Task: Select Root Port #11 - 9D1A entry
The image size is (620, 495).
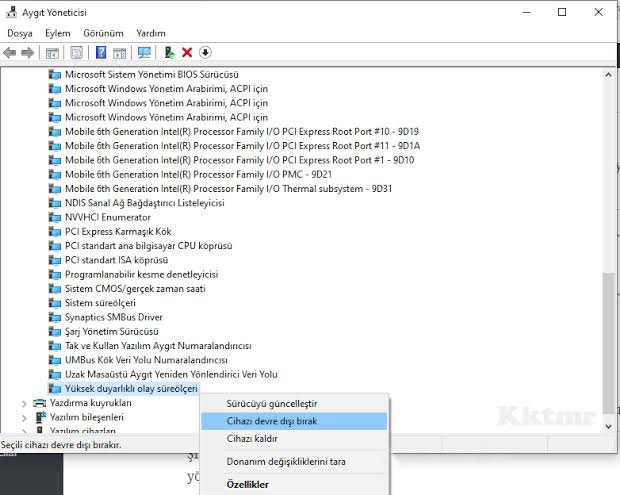Action: 242,146
